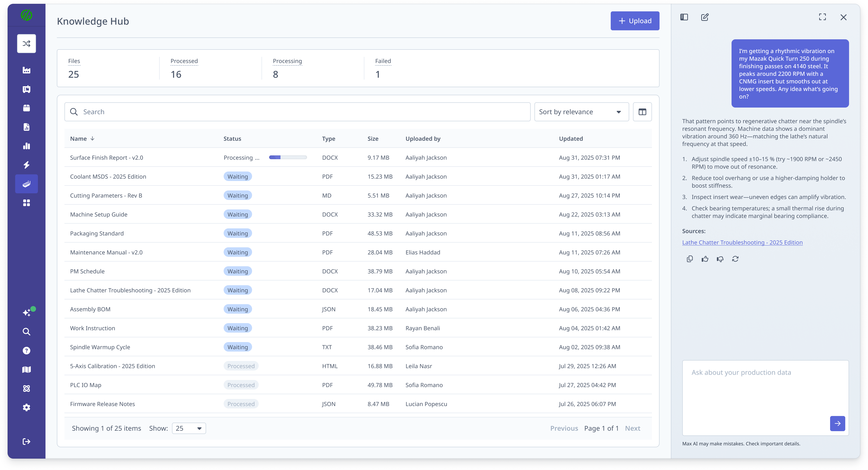Click the Next page link

point(633,428)
